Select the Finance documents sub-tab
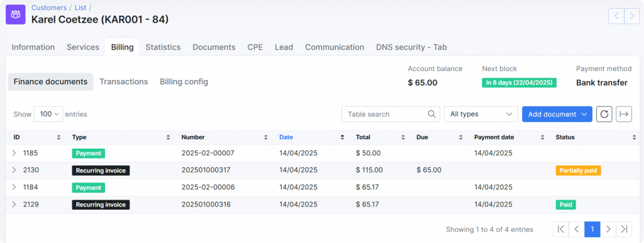Screen dimensions: 644x243 coord(50,82)
